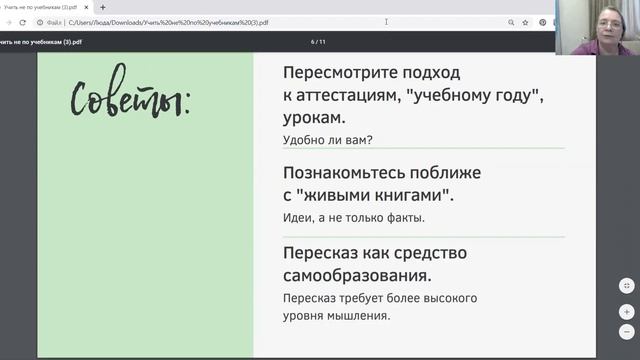Open a new browser tab
This screenshot has width=640, height=360.
(x=103, y=7)
